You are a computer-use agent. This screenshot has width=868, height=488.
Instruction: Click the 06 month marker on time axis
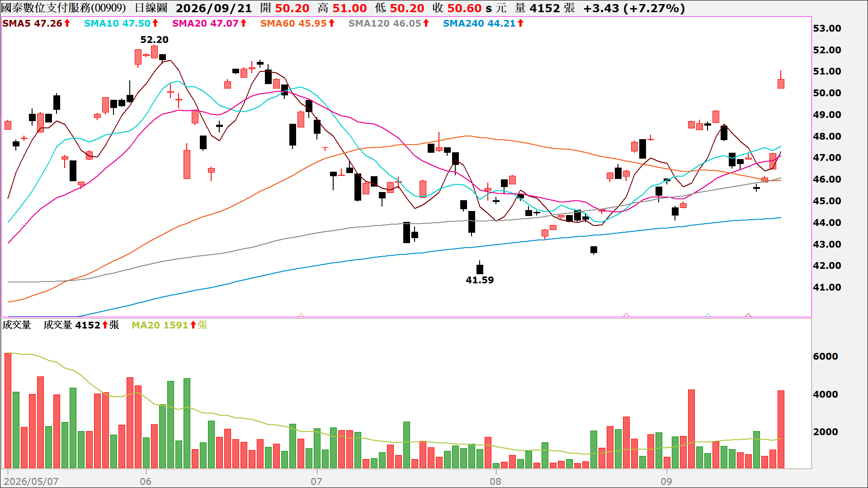tap(146, 481)
